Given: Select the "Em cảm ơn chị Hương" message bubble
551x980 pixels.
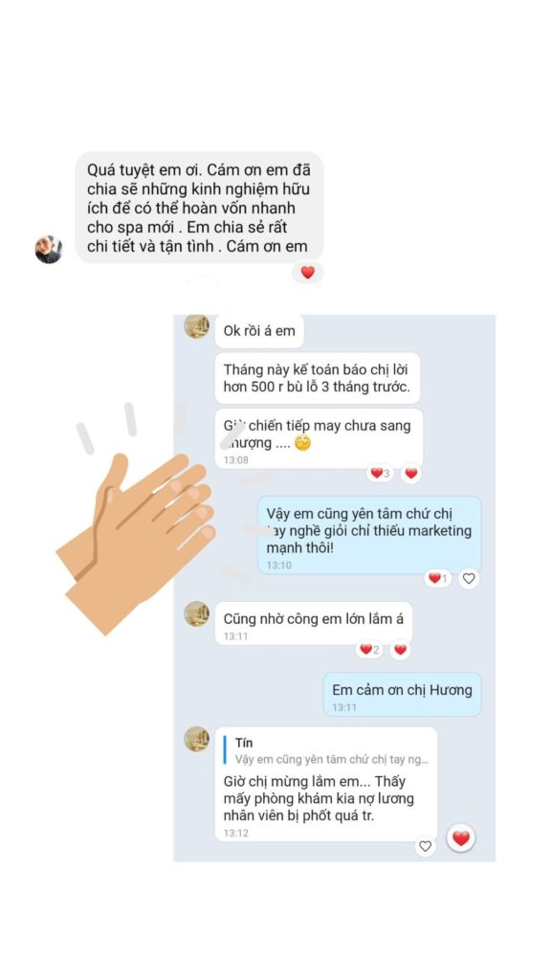Looking at the screenshot, I should pyautogui.click(x=403, y=695).
